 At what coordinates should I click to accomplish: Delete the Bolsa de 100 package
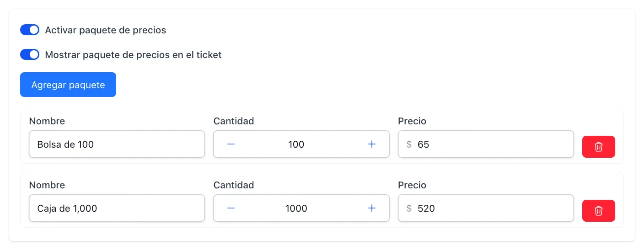(598, 147)
